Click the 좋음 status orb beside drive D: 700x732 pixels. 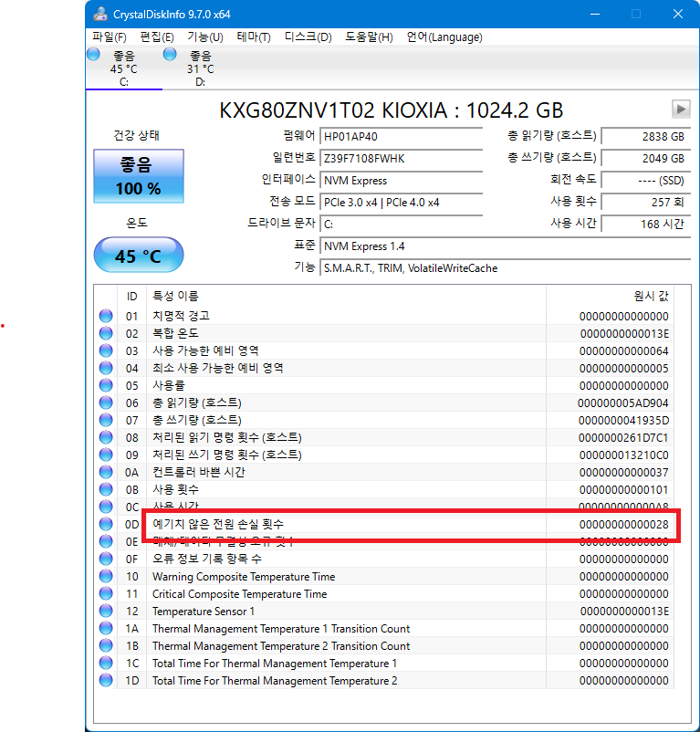pos(170,54)
